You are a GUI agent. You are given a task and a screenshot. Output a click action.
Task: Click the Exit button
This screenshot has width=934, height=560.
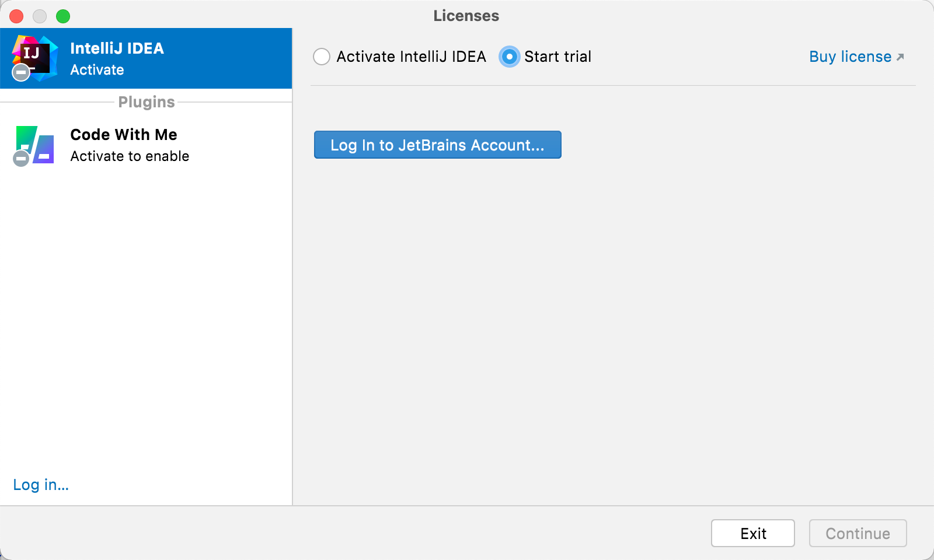point(752,533)
